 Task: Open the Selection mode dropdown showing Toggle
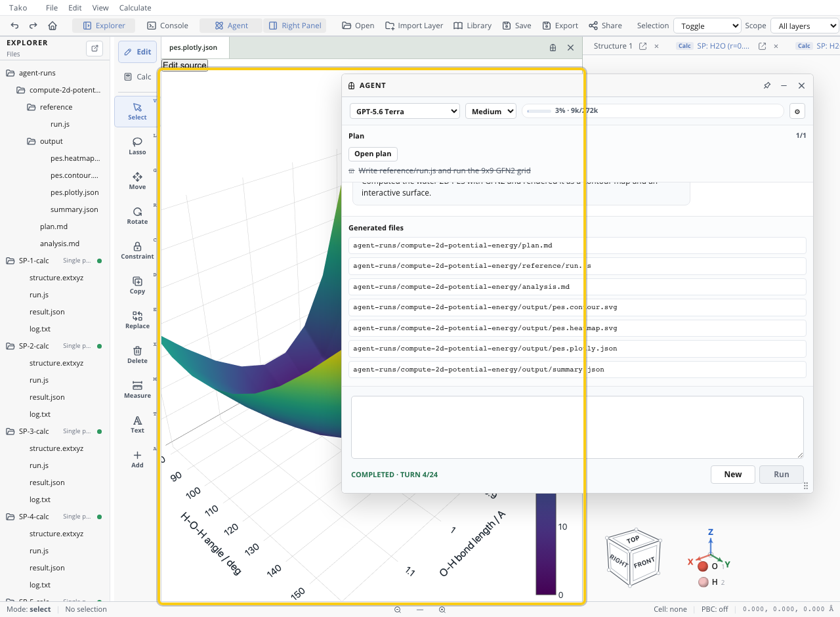pyautogui.click(x=707, y=26)
